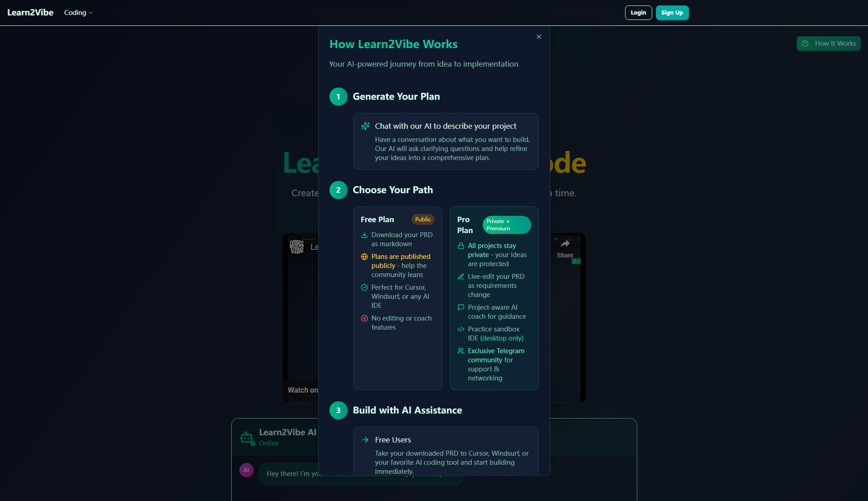Click the globe icon for public plans
The height and width of the screenshot is (501, 868).
(x=364, y=257)
